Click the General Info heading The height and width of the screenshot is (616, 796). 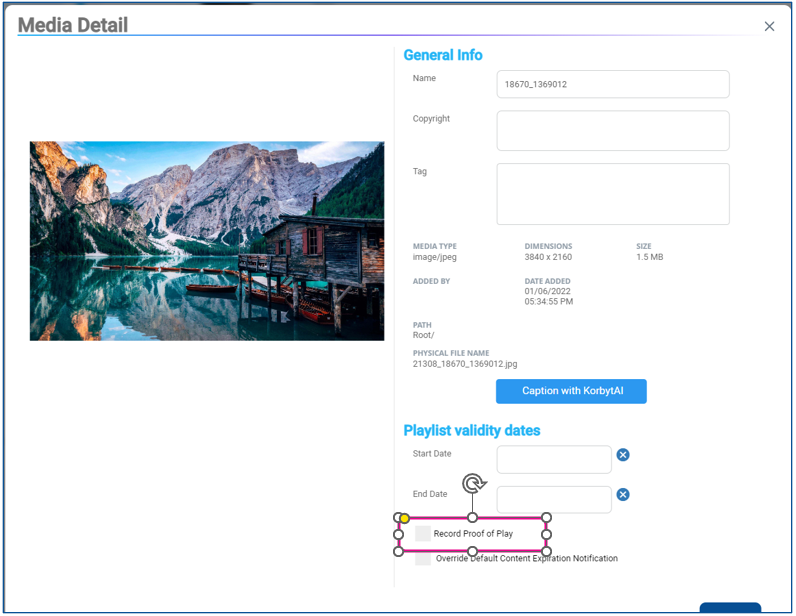443,55
